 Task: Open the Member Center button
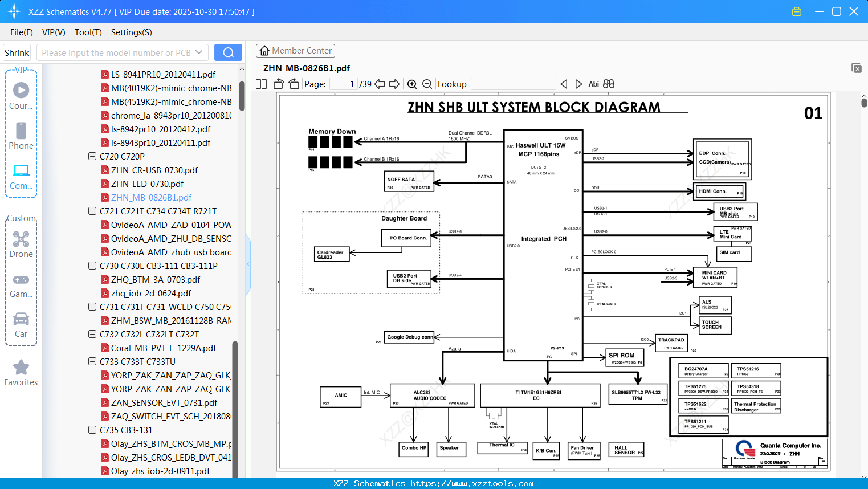click(x=295, y=51)
